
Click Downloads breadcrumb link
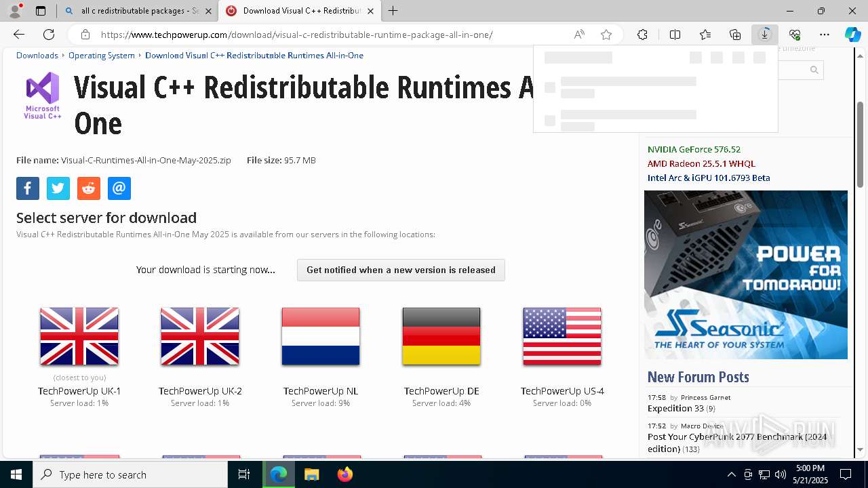37,55
